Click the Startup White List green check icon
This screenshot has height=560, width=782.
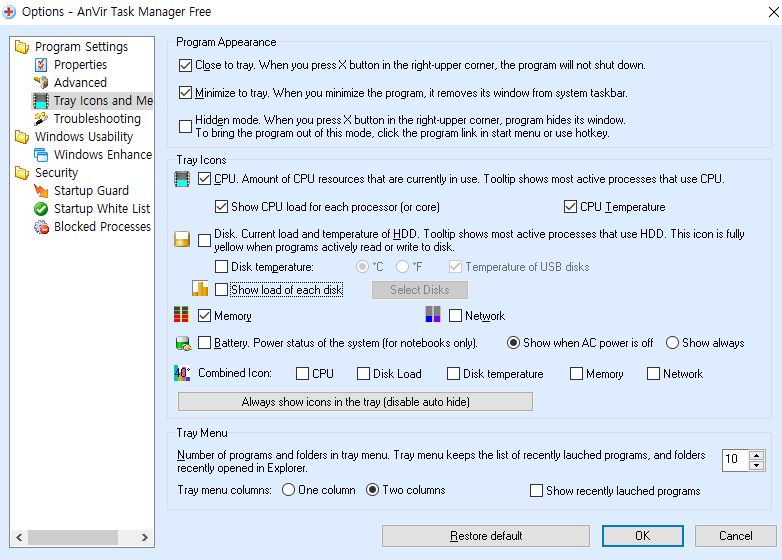41,208
